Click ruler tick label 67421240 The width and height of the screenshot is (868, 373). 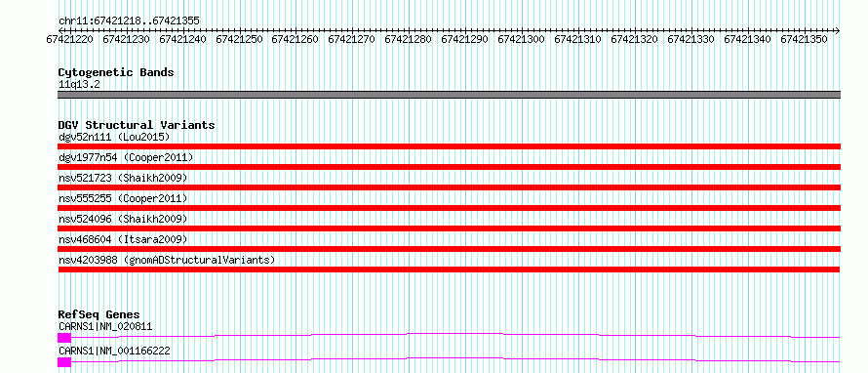coord(182,39)
